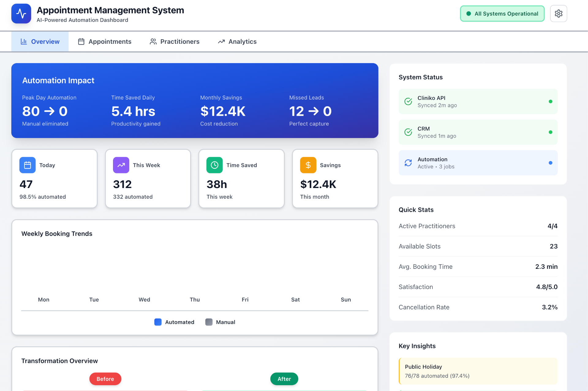588x391 pixels.
Task: Click the Time Saved clock icon
Action: point(214,165)
